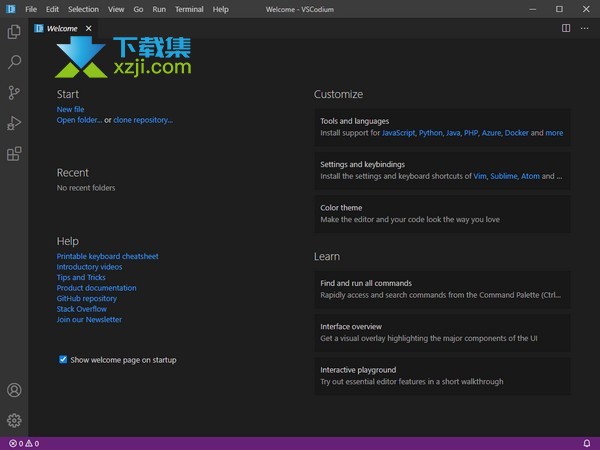This screenshot has width=600, height=450.
Task: Open the Go menu
Action: coord(138,9)
